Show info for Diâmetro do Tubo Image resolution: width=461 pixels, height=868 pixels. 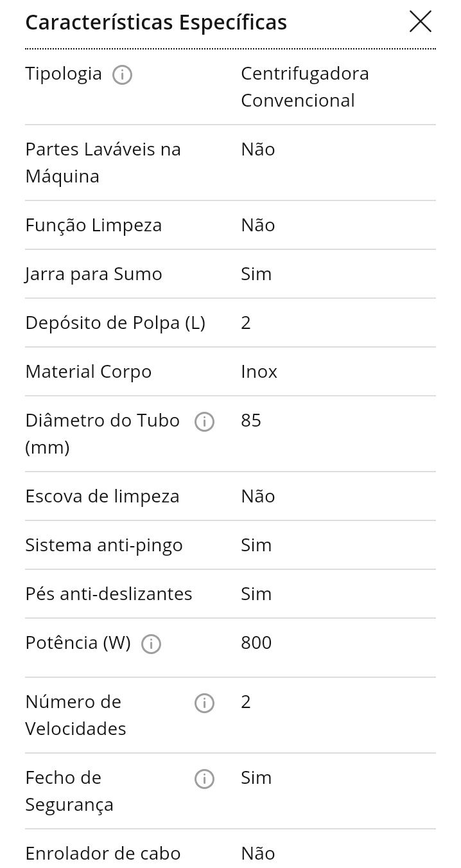pos(204,422)
